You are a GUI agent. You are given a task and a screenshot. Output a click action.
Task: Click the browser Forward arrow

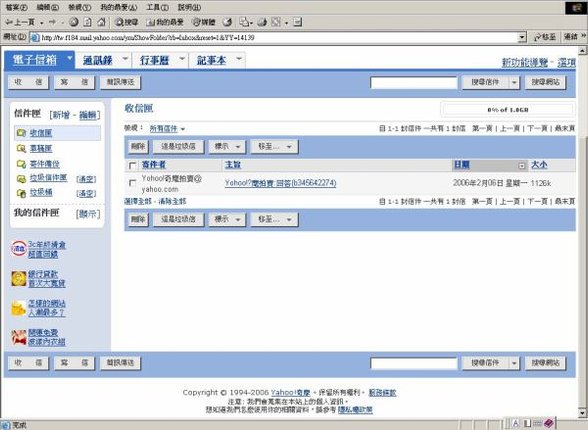point(52,22)
